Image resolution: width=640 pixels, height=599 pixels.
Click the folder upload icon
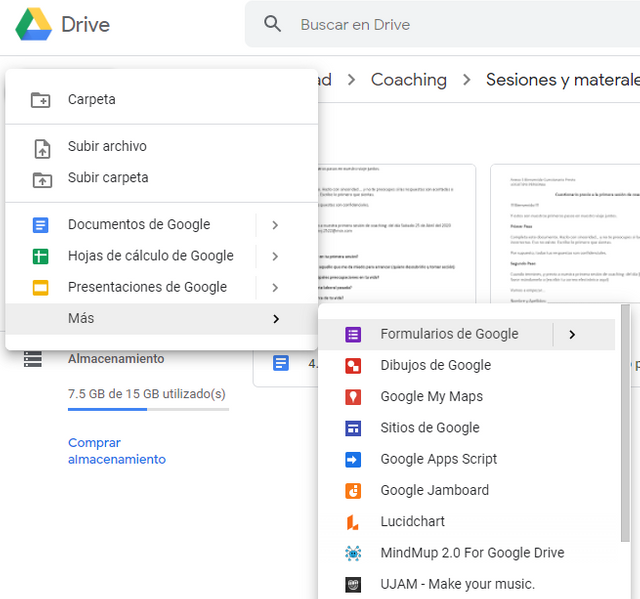pyautogui.click(x=42, y=180)
